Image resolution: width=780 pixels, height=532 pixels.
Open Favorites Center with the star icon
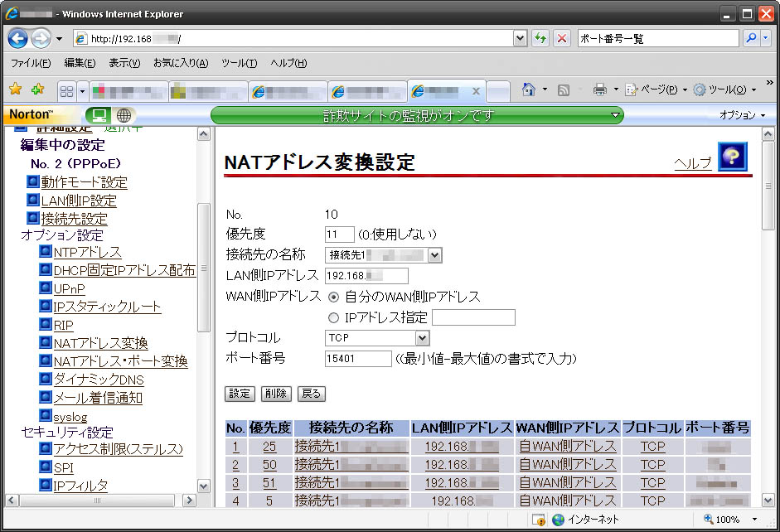coord(16,89)
